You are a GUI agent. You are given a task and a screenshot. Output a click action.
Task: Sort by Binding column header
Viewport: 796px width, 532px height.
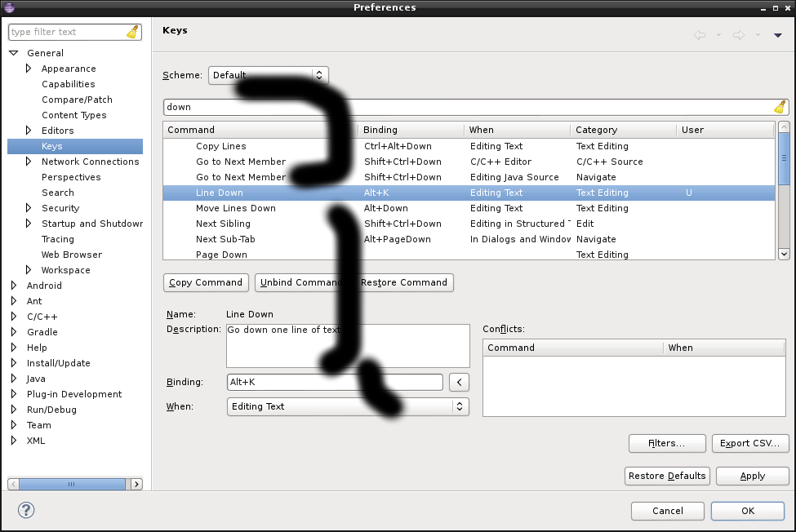[x=410, y=130]
